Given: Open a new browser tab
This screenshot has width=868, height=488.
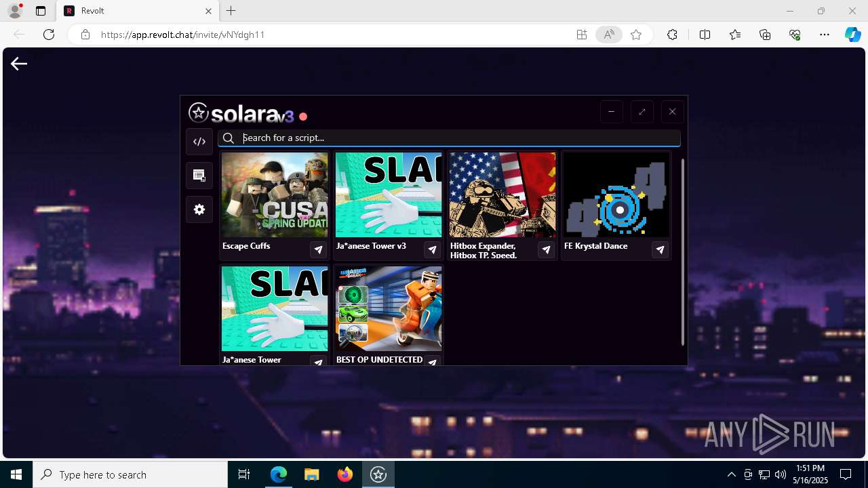Looking at the screenshot, I should [x=231, y=11].
